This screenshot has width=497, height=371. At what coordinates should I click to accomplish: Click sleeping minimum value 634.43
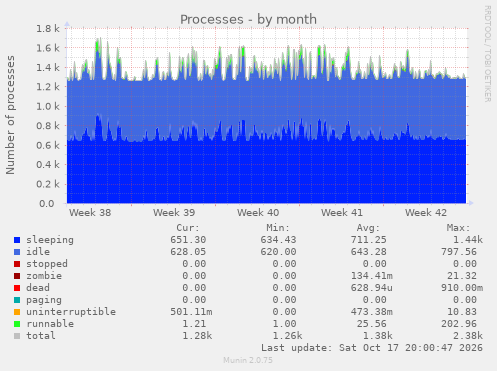(278, 240)
